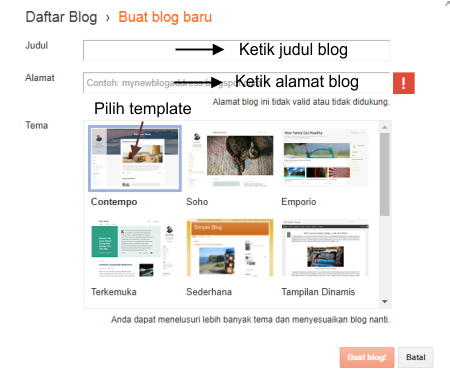Select the Contempo theme thumbnail

135,158
